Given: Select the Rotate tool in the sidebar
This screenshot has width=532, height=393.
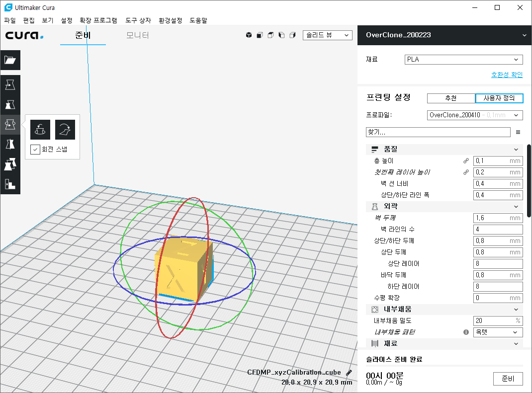Looking at the screenshot, I should click(x=10, y=124).
